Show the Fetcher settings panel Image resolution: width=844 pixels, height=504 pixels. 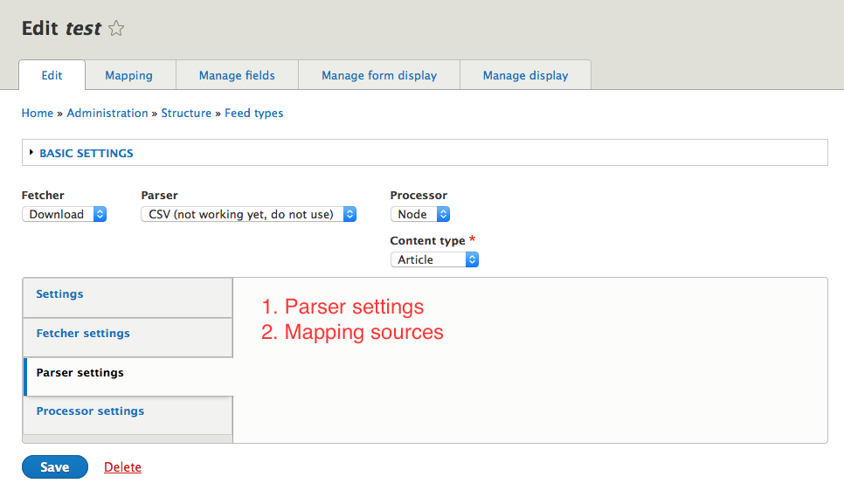click(x=83, y=333)
